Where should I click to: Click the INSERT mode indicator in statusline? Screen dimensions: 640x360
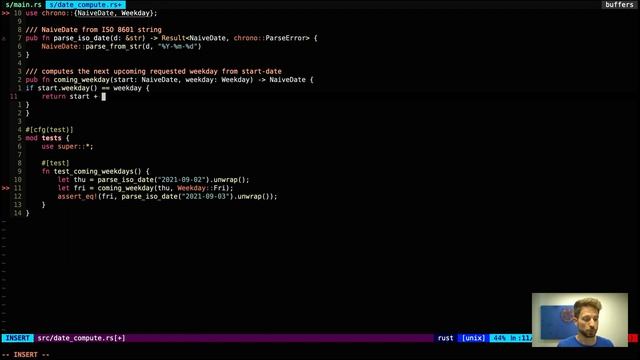[x=18, y=338]
